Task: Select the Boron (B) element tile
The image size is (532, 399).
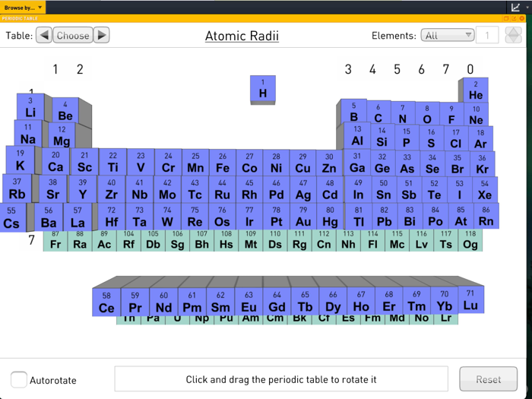Action: click(x=354, y=112)
